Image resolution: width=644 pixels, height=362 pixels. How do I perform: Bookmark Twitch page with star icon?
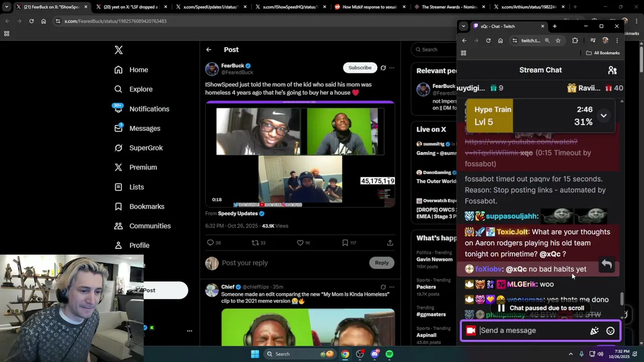pos(558,41)
